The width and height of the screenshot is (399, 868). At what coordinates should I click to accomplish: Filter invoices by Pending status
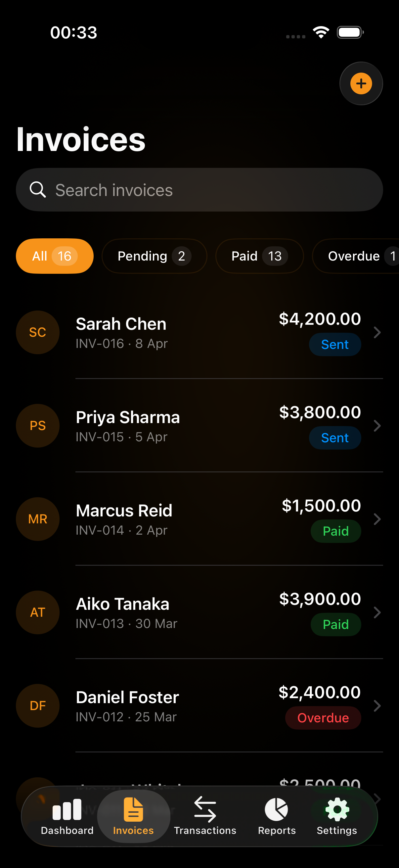pyautogui.click(x=154, y=256)
